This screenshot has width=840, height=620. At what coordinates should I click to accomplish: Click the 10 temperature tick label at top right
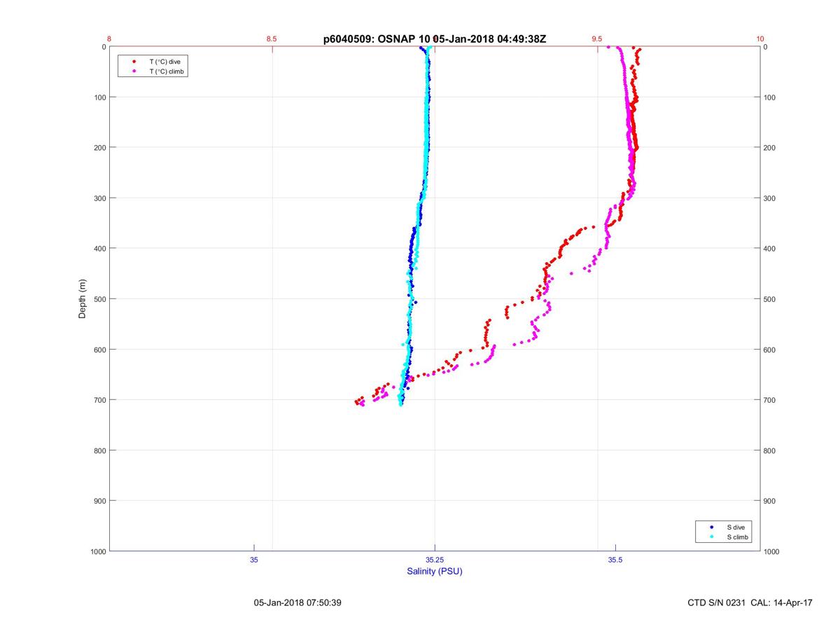[x=759, y=39]
